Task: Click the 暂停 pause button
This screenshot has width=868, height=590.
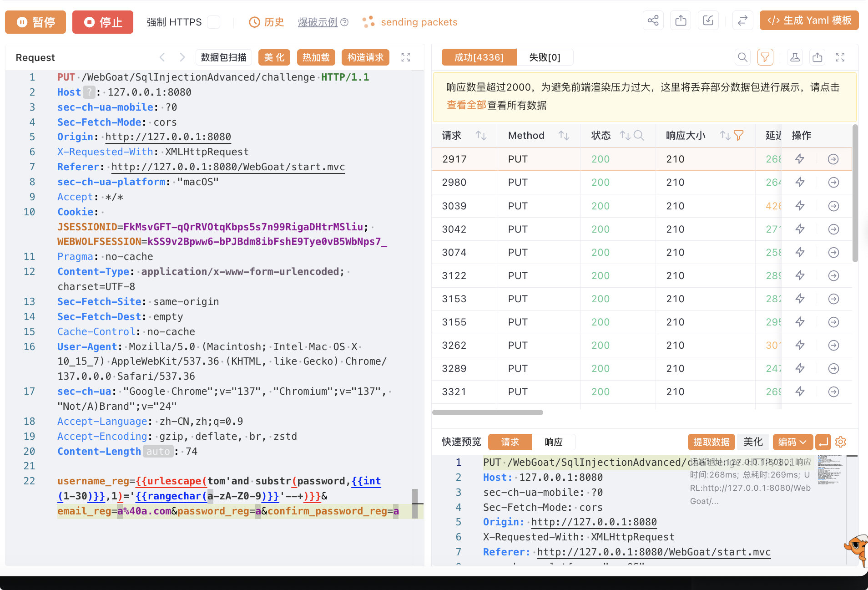Action: pos(35,22)
